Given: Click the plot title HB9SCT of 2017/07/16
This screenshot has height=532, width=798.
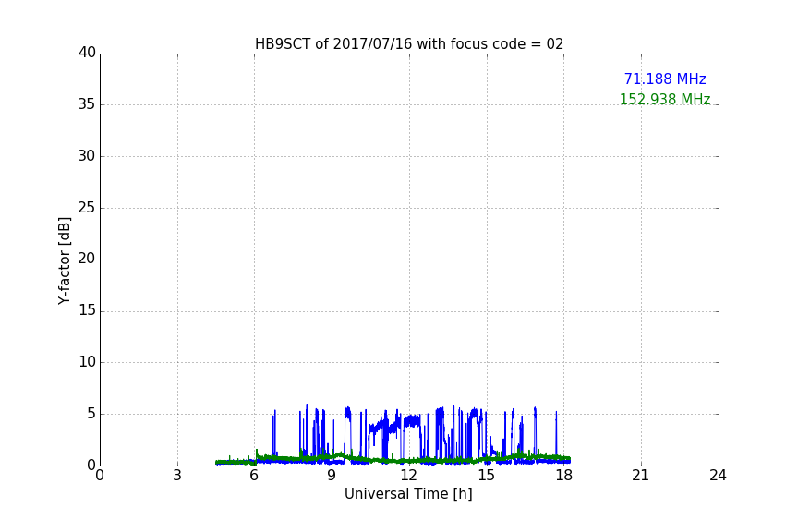Looking at the screenshot, I should 409,44.
